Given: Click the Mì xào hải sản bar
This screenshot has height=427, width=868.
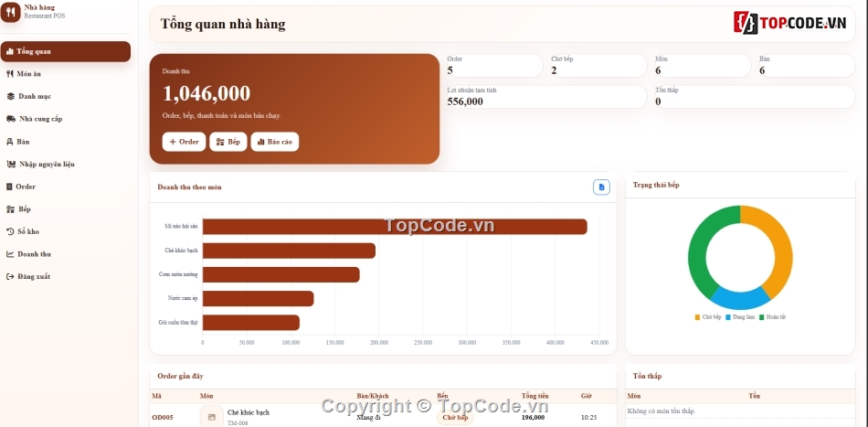Looking at the screenshot, I should 395,227.
